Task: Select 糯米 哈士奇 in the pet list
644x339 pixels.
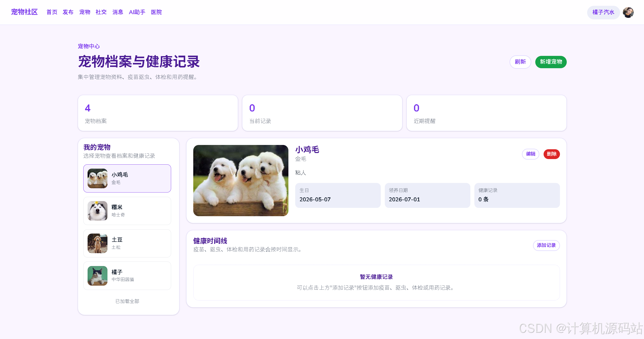Action: pos(127,211)
